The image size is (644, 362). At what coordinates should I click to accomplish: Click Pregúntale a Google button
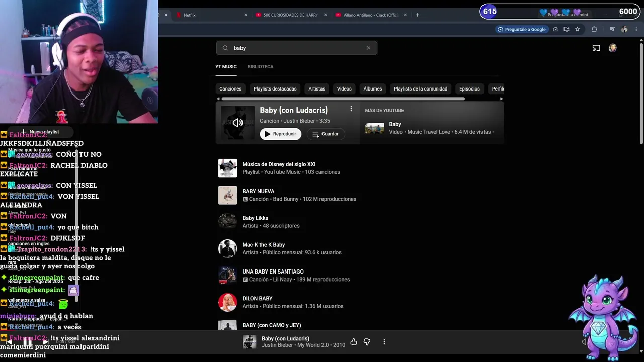521,29
